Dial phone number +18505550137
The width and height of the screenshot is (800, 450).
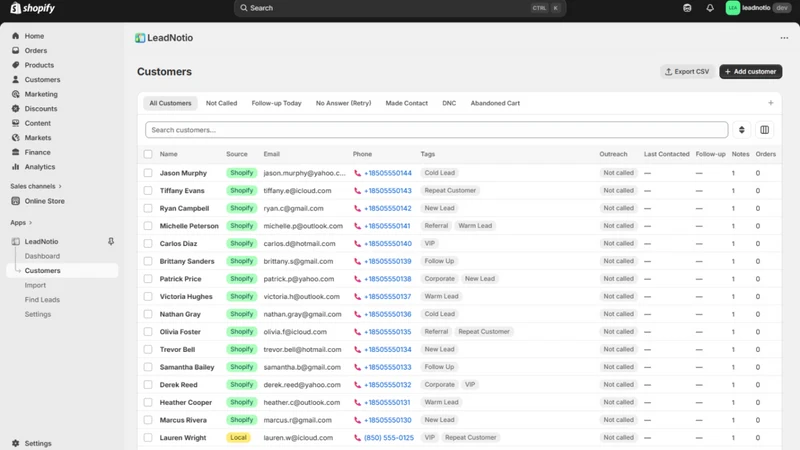[388, 296]
